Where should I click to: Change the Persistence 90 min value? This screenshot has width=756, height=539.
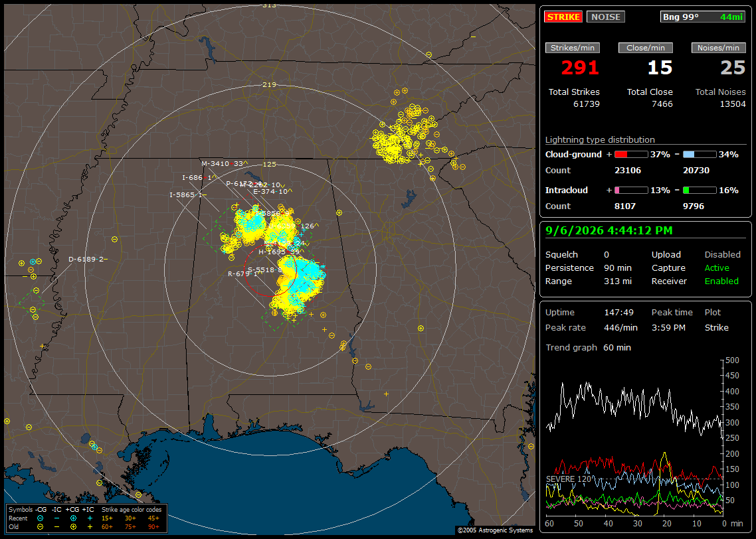618,268
